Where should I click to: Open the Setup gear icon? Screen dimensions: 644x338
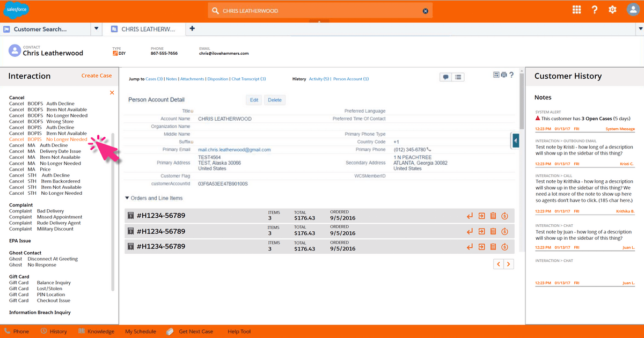[x=612, y=10]
